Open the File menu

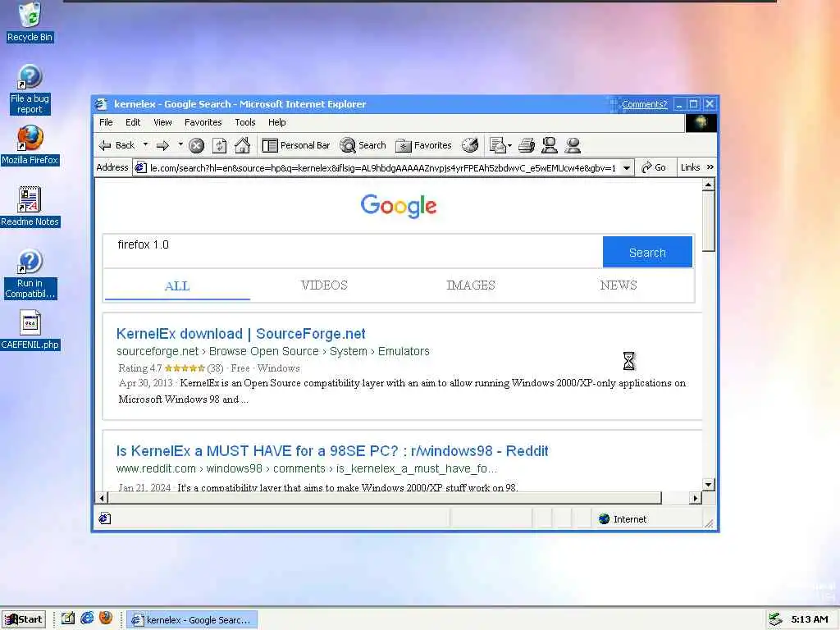tap(106, 122)
